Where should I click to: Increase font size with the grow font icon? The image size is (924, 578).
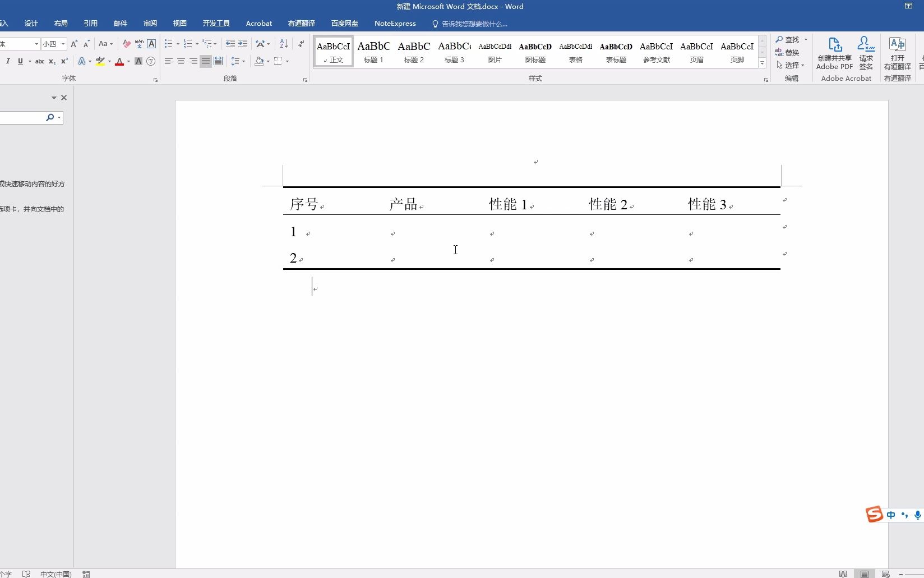point(74,44)
